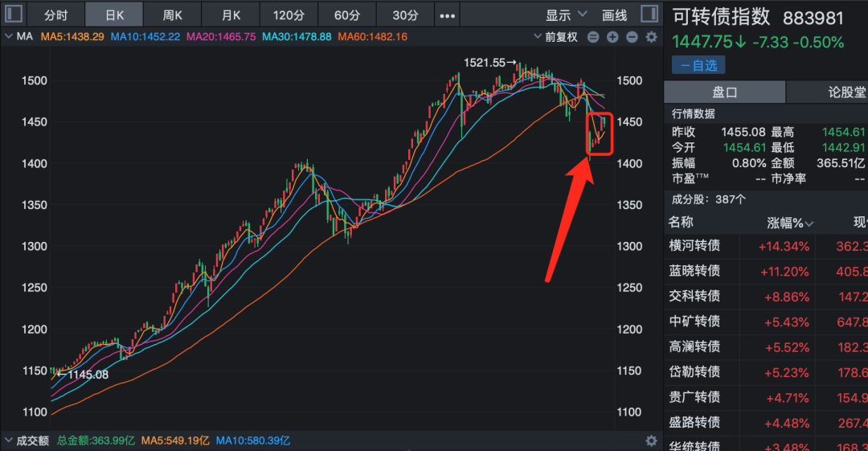
Task: Click the 1145.08 low price marker
Action: pos(83,375)
